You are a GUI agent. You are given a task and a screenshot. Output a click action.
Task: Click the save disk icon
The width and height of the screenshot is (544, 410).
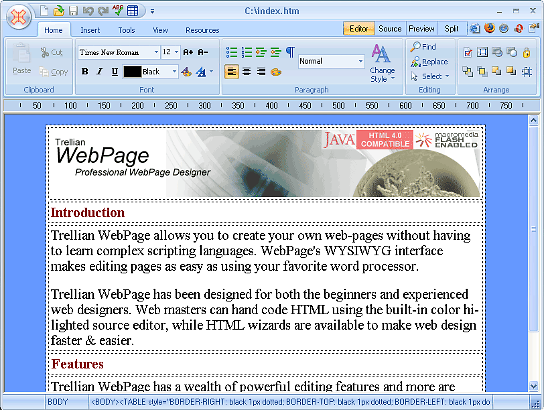[73, 11]
